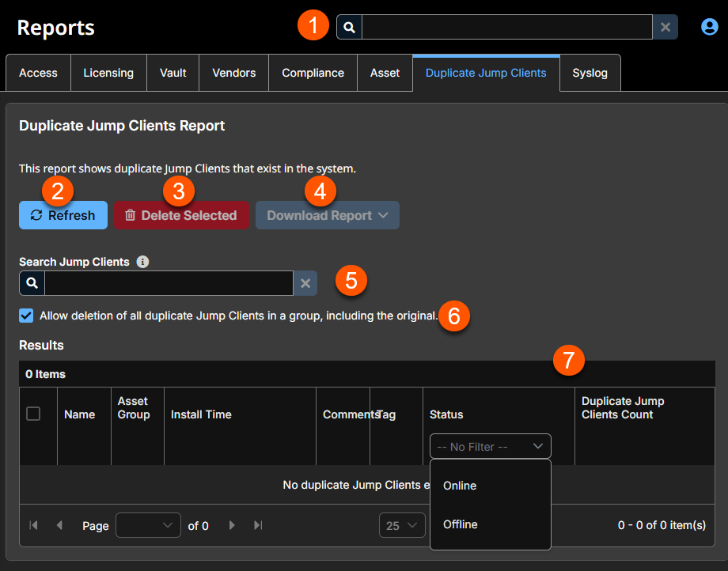Image resolution: width=728 pixels, height=571 pixels.
Task: Click the 0 - 0 of 0 item(s) text
Action: point(662,525)
